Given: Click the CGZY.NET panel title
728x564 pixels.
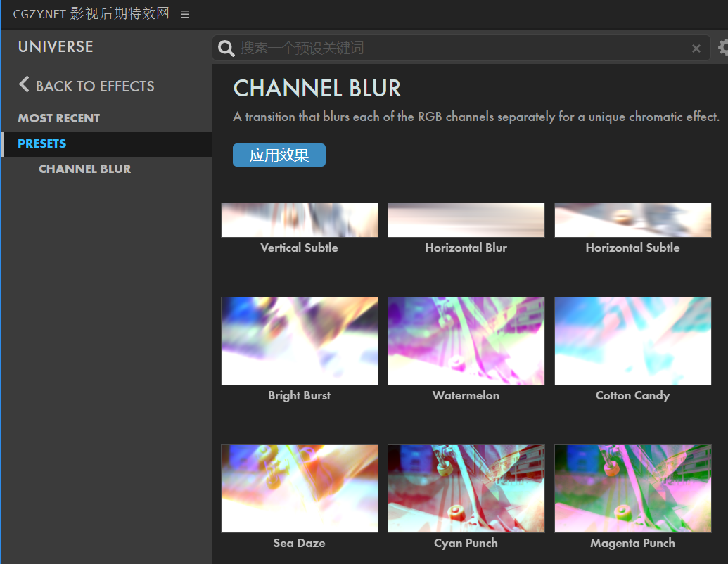Looking at the screenshot, I should click(91, 14).
